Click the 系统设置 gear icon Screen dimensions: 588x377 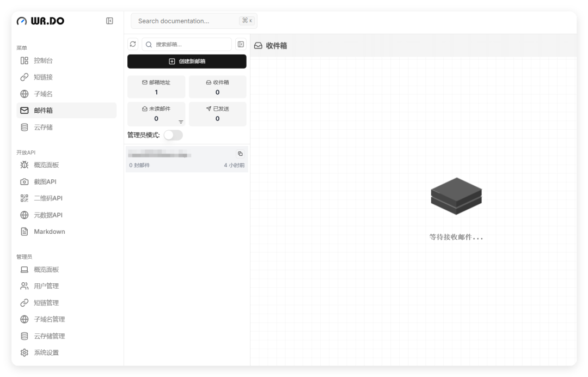click(x=24, y=352)
